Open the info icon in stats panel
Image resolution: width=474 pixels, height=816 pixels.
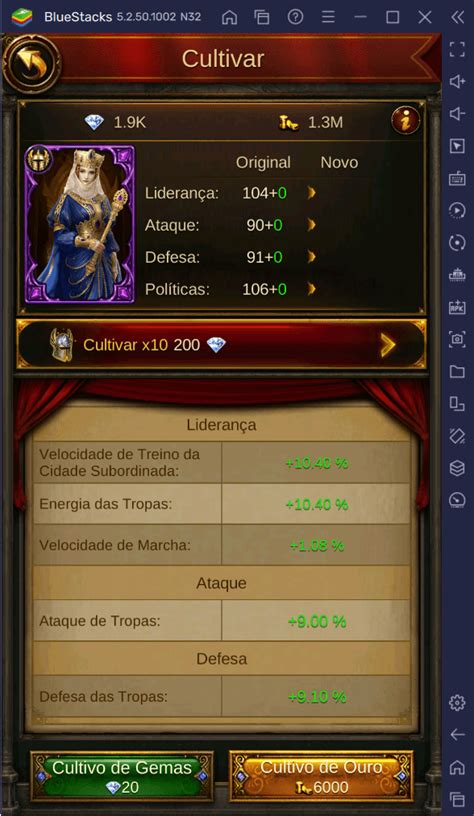(405, 121)
